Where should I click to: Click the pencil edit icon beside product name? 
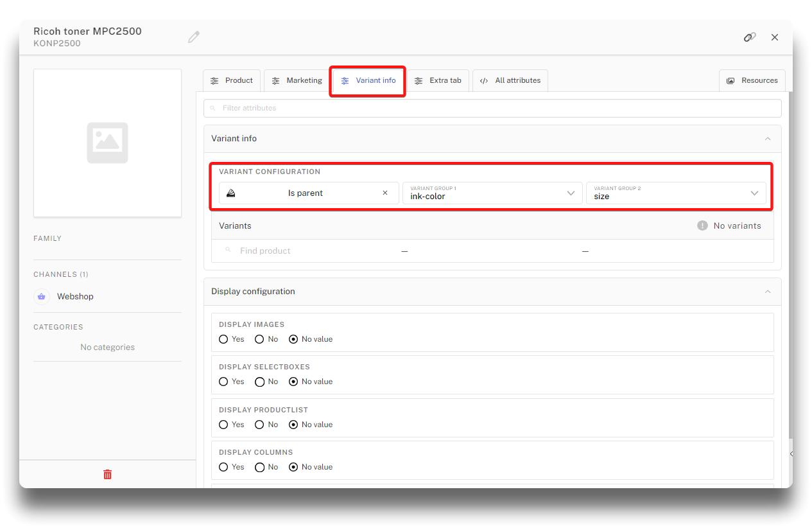193,37
